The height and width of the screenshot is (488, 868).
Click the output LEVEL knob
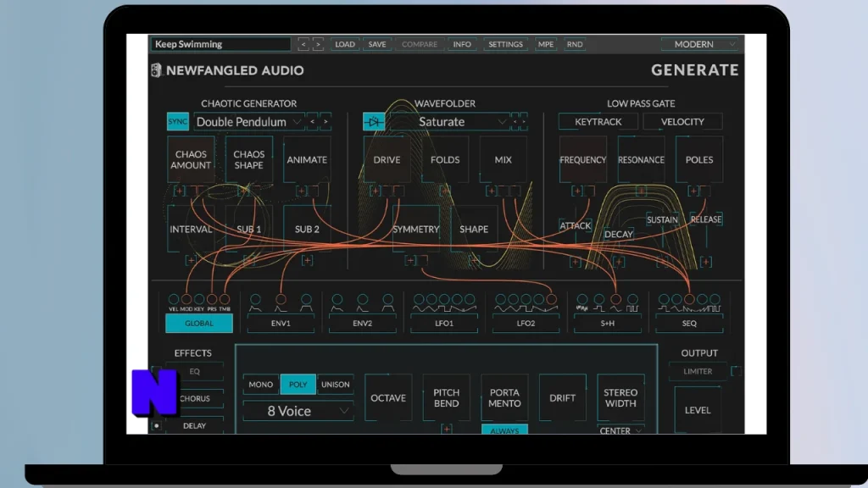click(x=698, y=410)
